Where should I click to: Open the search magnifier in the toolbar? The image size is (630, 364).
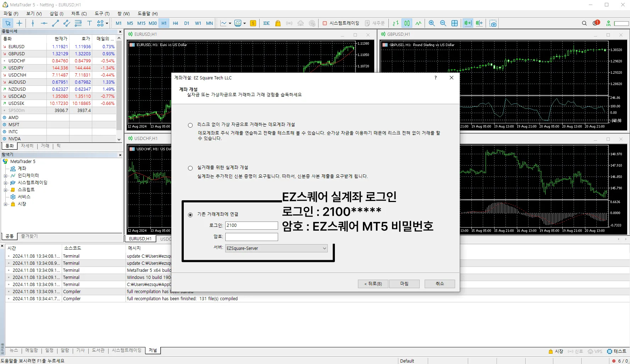tap(584, 23)
